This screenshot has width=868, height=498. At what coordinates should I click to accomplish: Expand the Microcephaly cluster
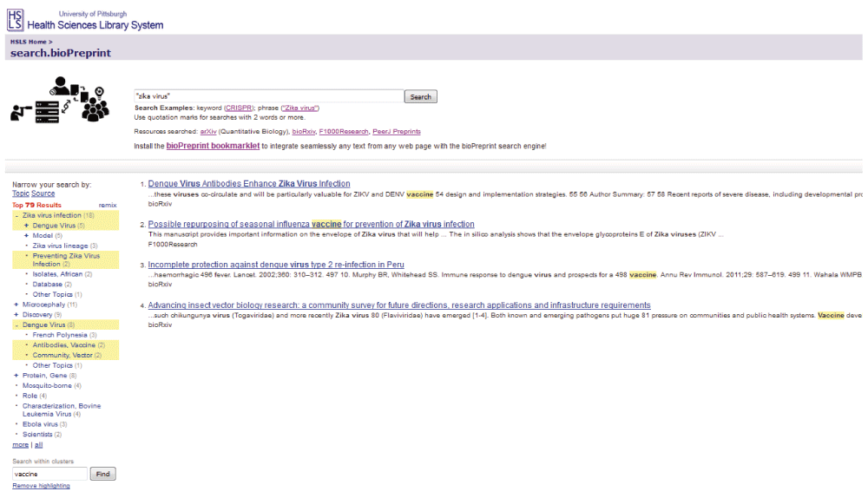(x=16, y=305)
